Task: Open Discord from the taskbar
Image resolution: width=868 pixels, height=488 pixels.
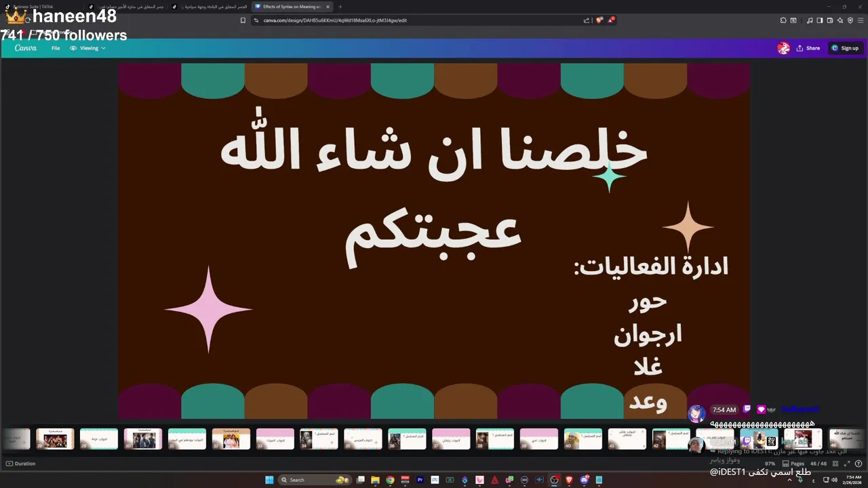Action: coord(584,480)
